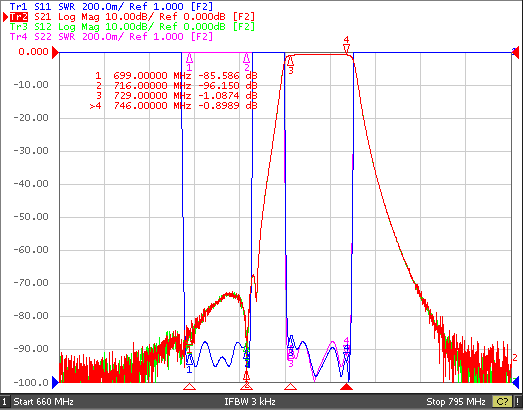Click the 0.000 reference value label
Screen dimensions: 523x411
(33, 52)
